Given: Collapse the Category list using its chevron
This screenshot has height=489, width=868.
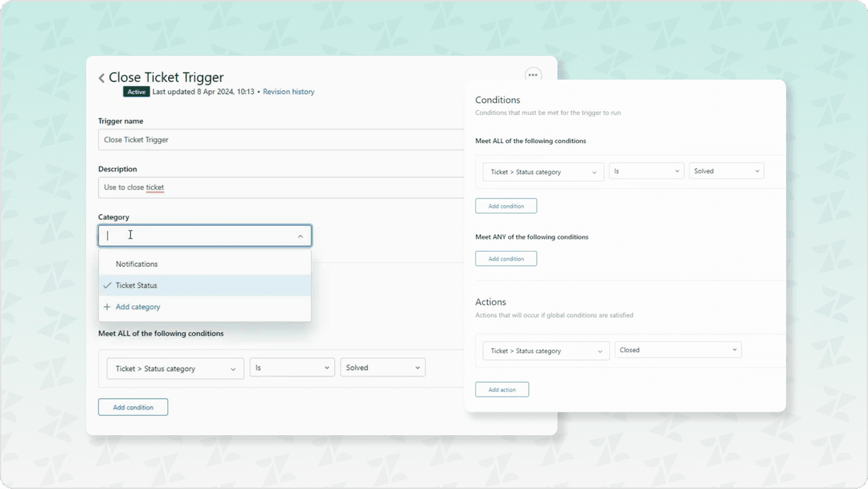Looking at the screenshot, I should (x=301, y=236).
